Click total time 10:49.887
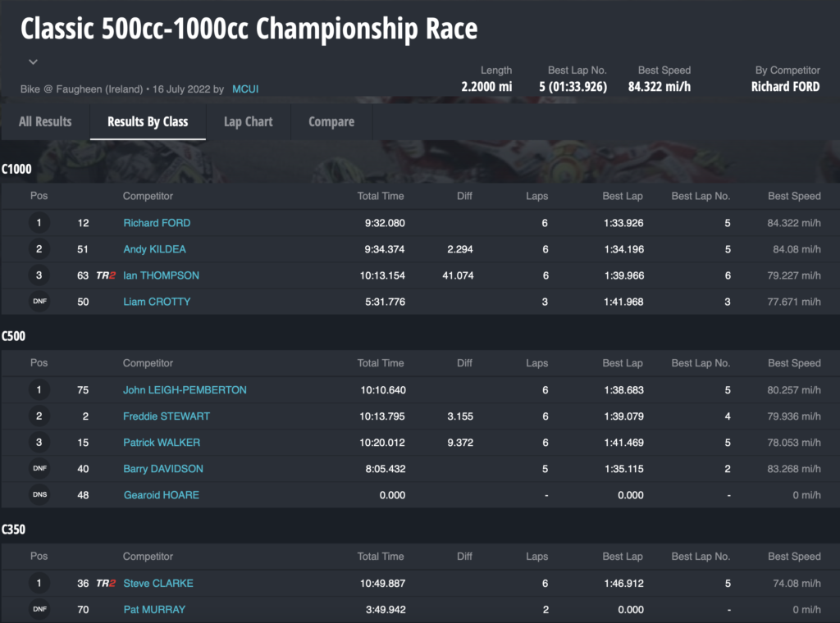Viewport: 840px width, 623px height. [x=382, y=583]
